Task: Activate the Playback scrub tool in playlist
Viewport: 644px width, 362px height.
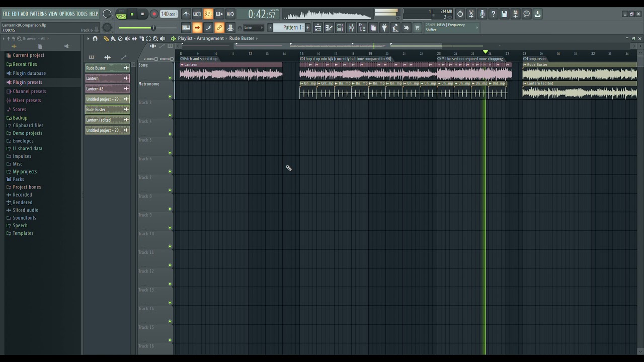Action: point(163,39)
